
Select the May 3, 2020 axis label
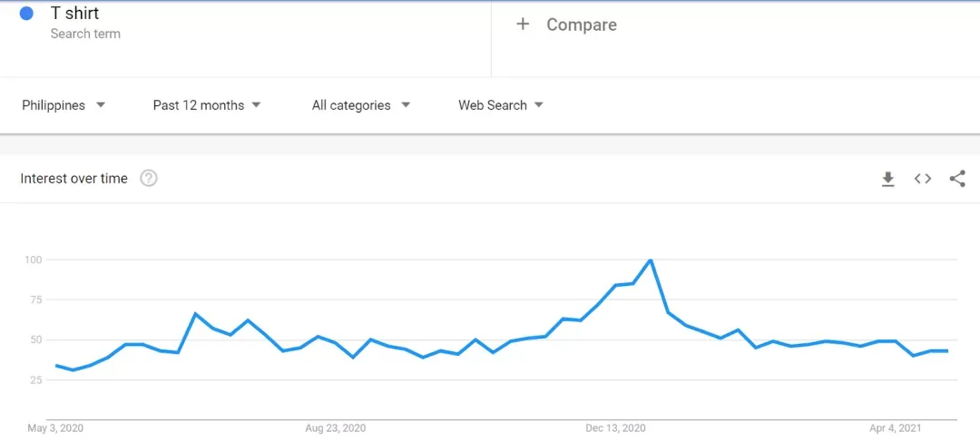(x=55, y=428)
